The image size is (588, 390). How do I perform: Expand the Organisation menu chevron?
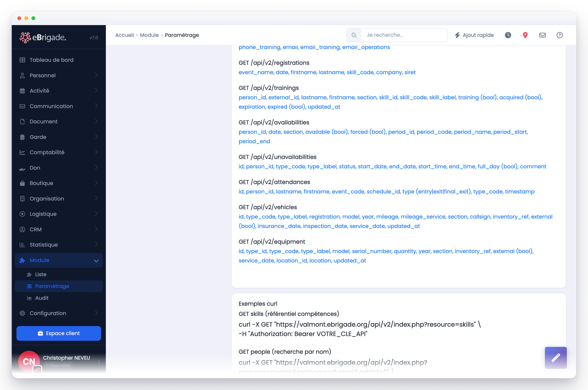tap(96, 198)
